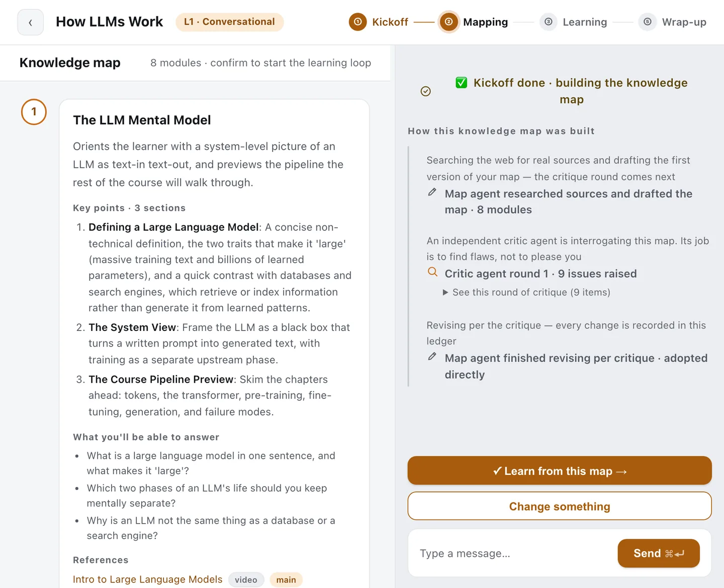Click the back chevron button
Viewport: 724px width, 588px height.
click(31, 22)
